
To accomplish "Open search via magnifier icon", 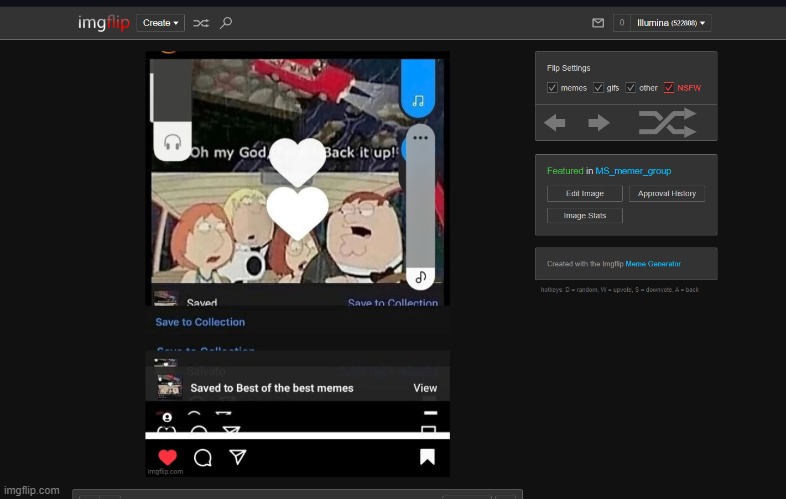I will click(226, 22).
